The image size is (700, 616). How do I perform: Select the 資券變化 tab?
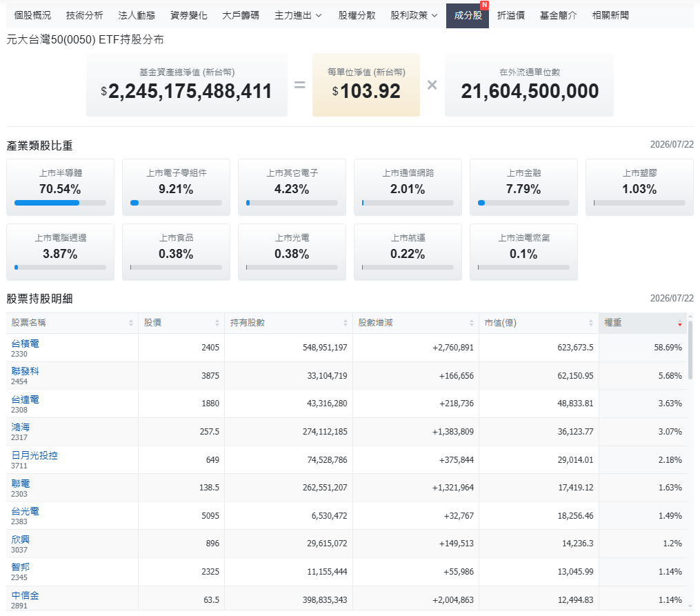click(189, 15)
